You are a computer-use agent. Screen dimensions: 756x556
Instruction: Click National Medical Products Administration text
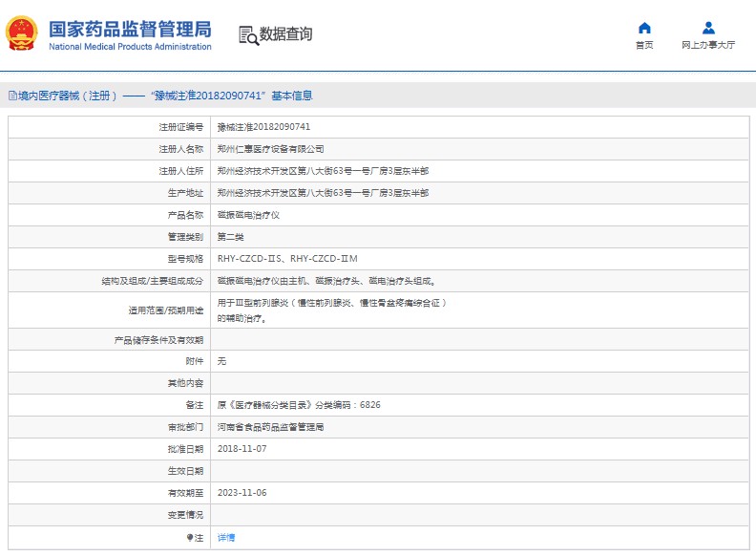[x=130, y=47]
